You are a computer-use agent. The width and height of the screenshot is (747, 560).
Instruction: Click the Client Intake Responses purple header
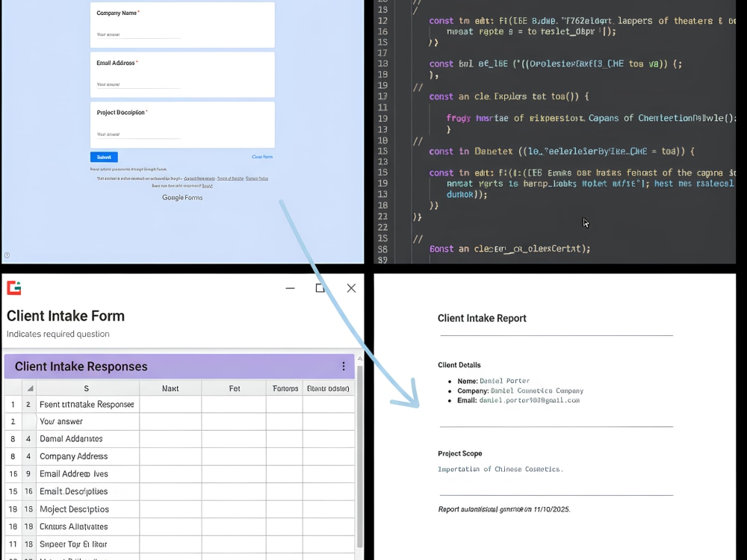point(179,366)
